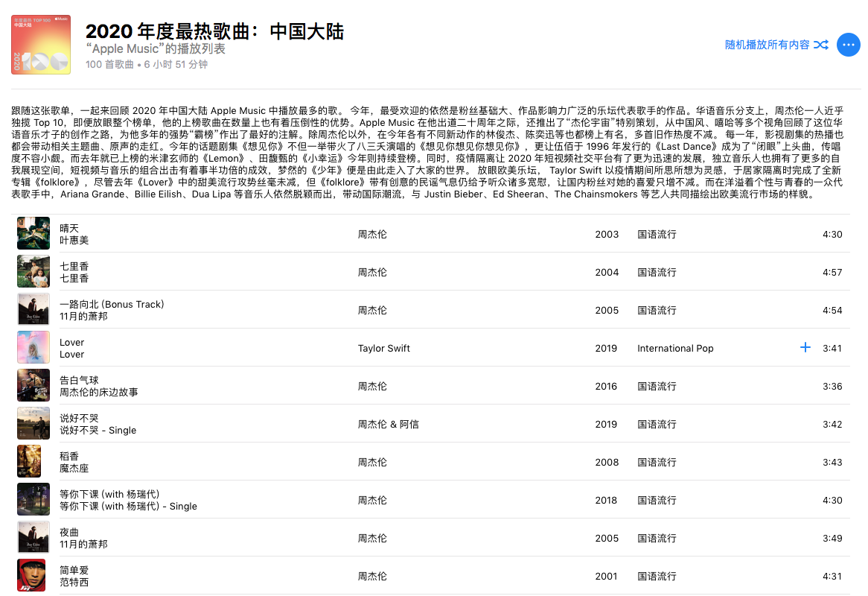Click year 2008 in 稻香 row
This screenshot has width=868, height=596.
point(607,462)
